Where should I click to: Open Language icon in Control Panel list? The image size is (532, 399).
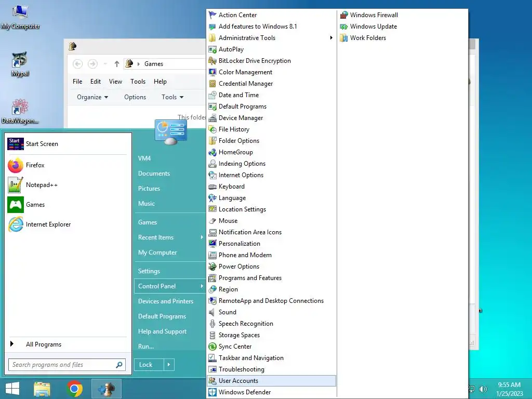(212, 198)
